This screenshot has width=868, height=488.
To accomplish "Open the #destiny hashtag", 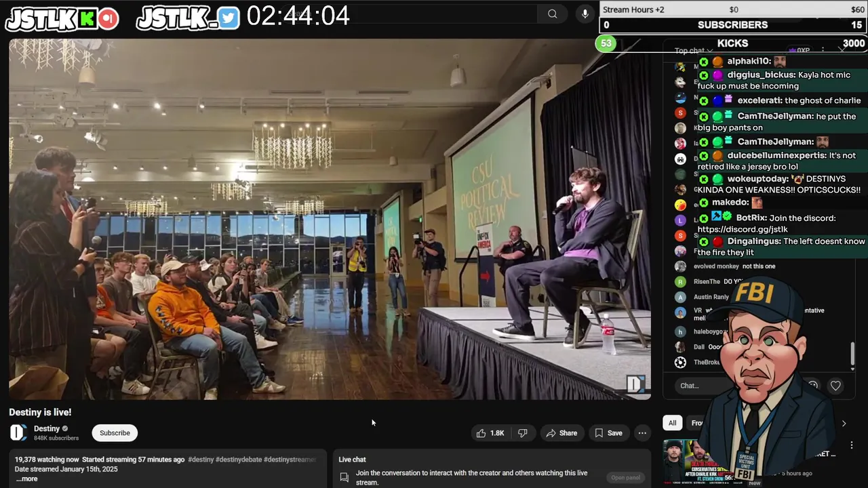I will 200,460.
